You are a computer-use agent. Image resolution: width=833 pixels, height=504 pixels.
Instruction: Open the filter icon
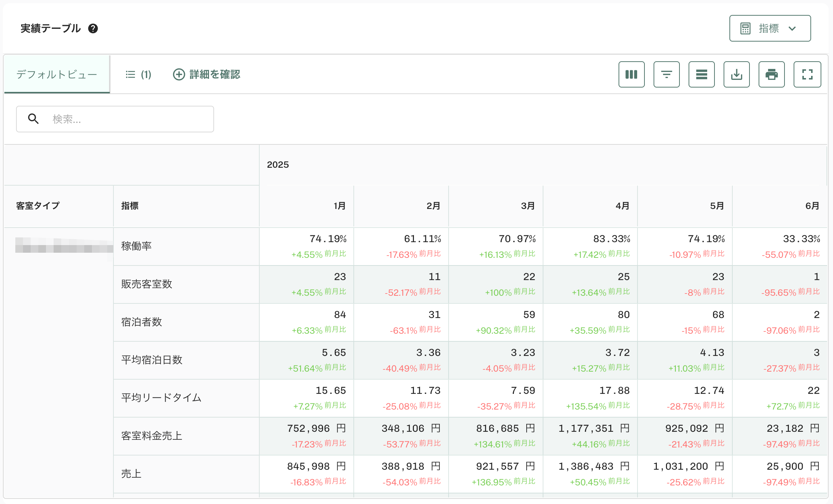click(666, 74)
